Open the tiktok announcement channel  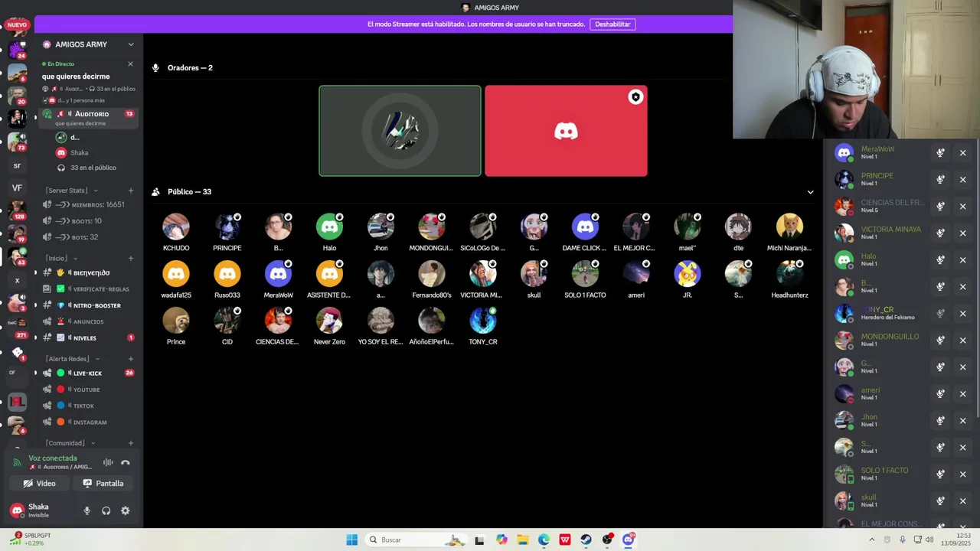(x=88, y=406)
